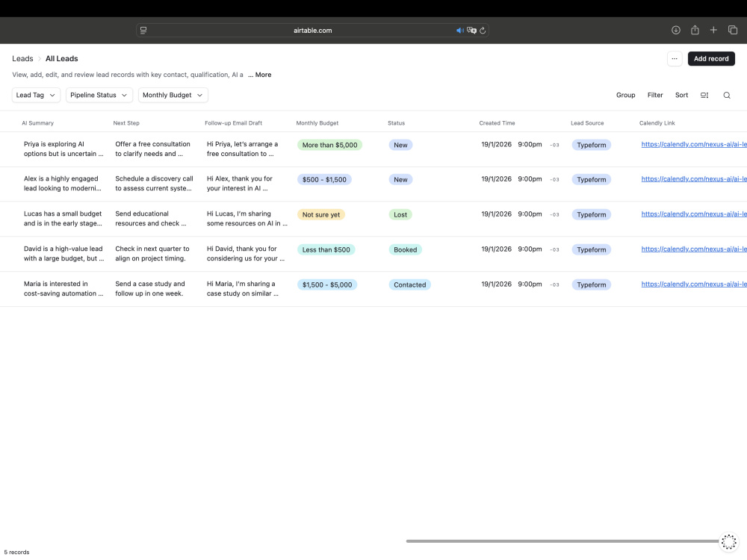Click the Created Time column header
747x560 pixels.
pyautogui.click(x=497, y=123)
